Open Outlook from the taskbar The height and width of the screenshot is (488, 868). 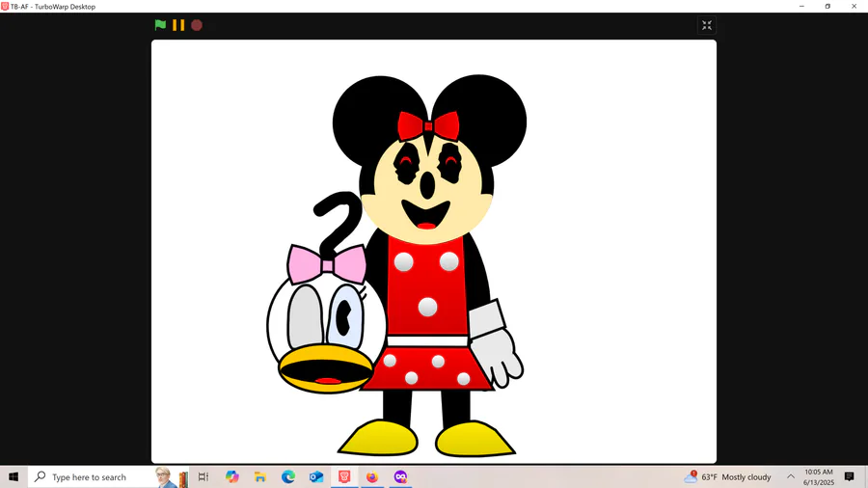coord(316,476)
